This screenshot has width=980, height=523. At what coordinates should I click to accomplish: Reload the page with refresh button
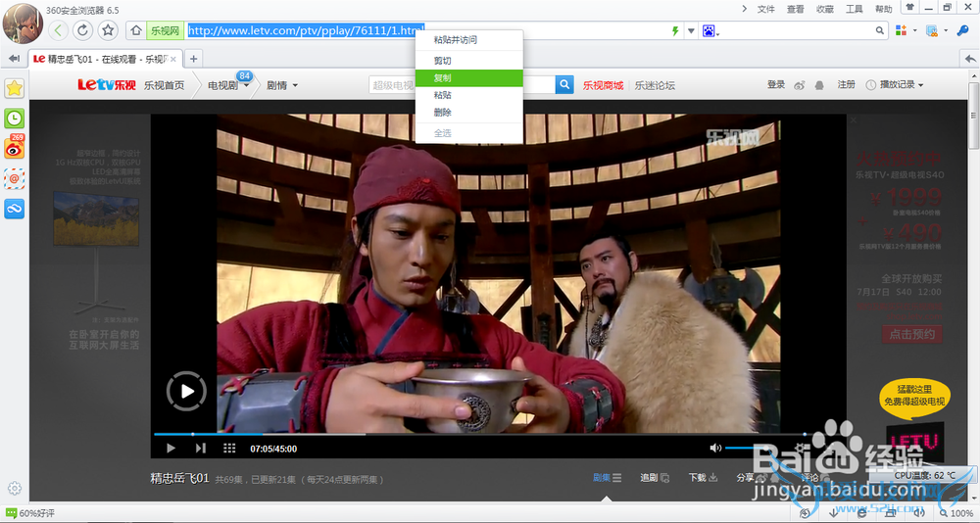(x=83, y=30)
